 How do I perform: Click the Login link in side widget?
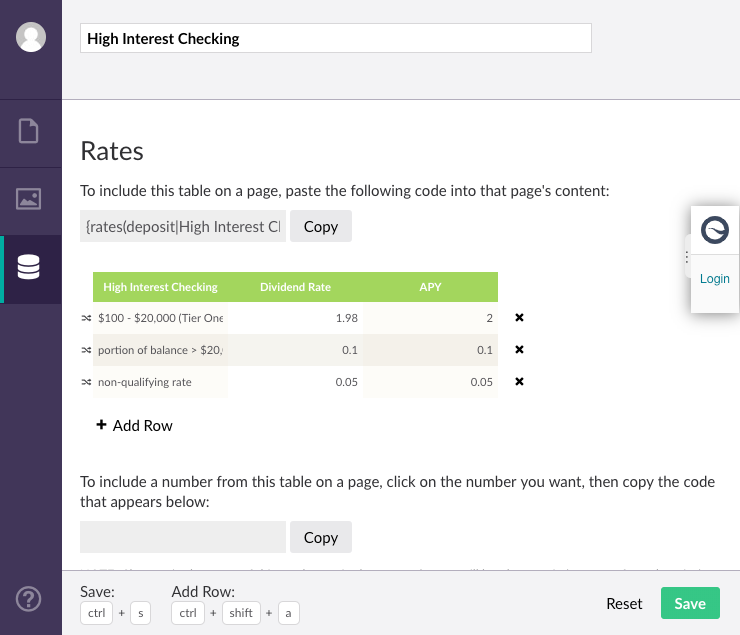714,279
